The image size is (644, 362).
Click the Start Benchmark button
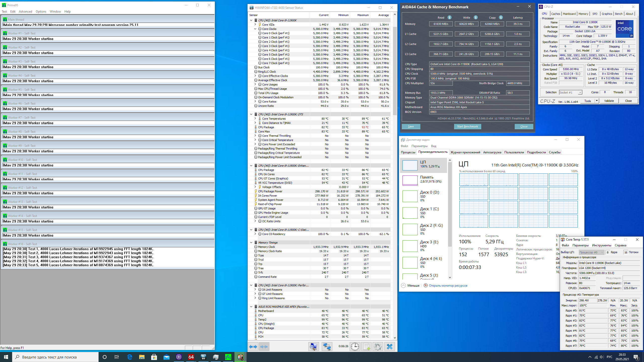tap(467, 126)
